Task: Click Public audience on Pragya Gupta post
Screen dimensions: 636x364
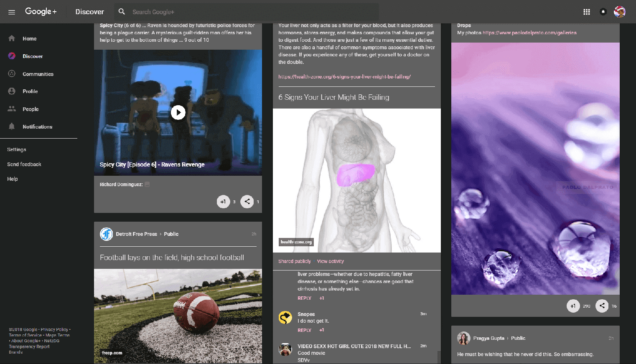Action: pos(518,338)
